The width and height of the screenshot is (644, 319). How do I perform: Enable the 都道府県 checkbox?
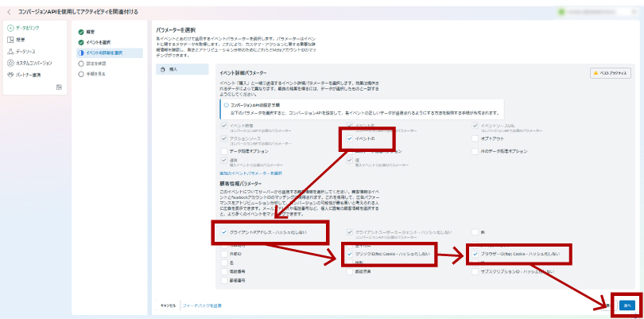(x=350, y=271)
